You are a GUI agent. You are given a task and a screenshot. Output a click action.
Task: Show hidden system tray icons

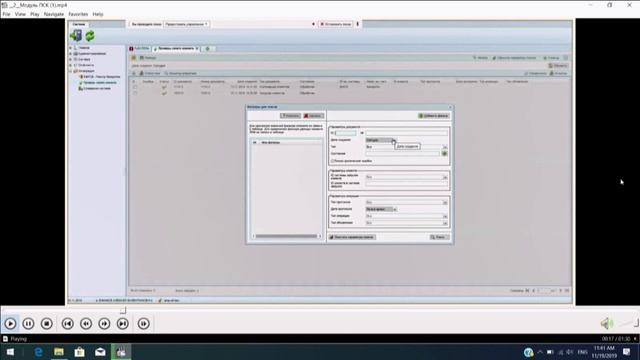click(540, 352)
